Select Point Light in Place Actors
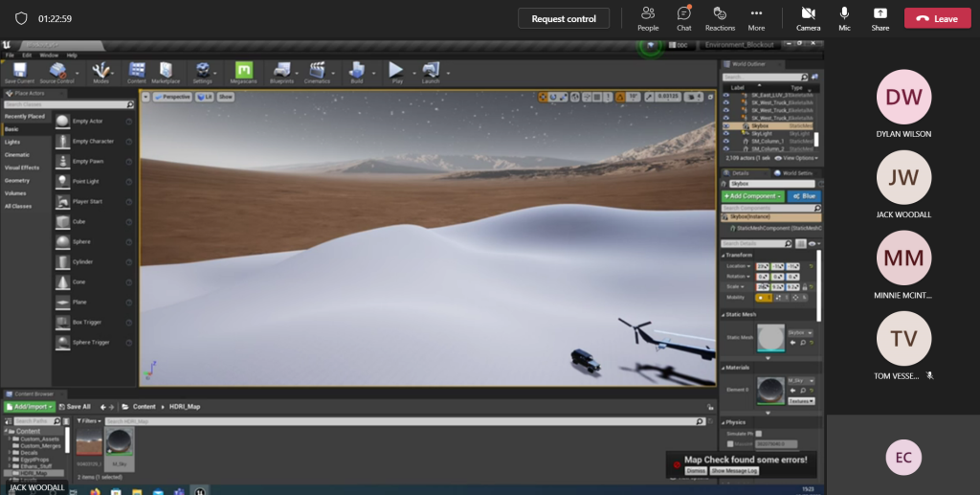 [x=94, y=181]
